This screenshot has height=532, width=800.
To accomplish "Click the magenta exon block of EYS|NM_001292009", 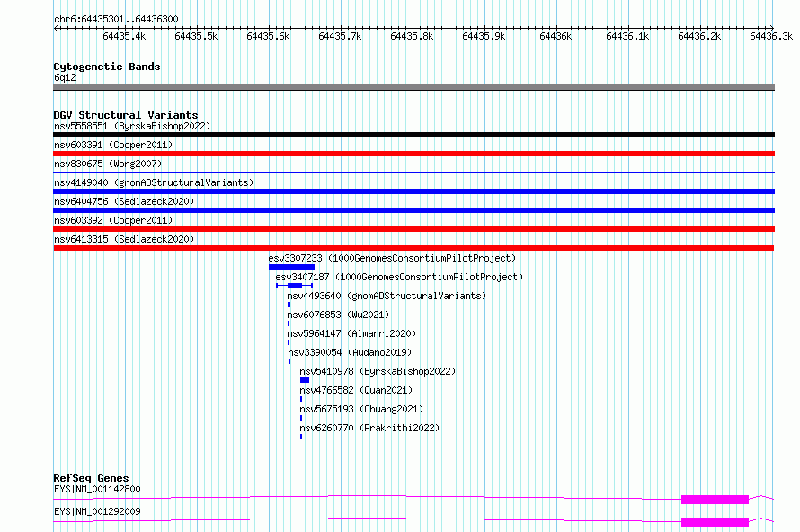I will (x=715, y=522).
